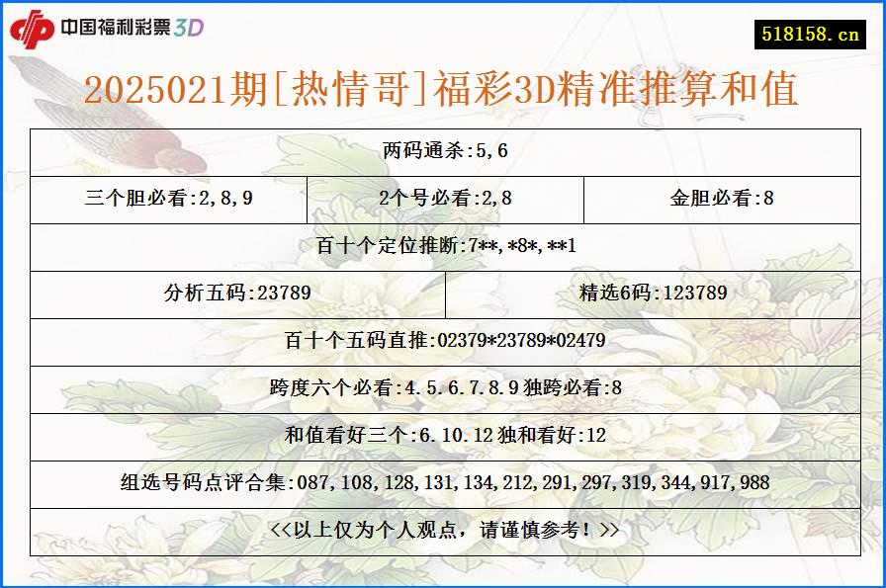
Task: Toggle the 独和看好:12 value highlight
Action: 549,434
